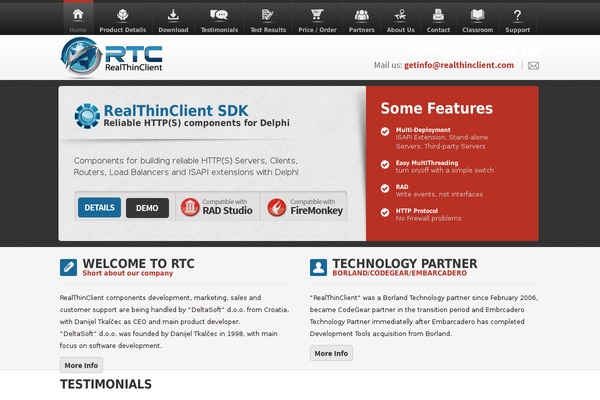
Task: Click 'Reliable HTTP(S) components for Delphi' tagline
Action: tap(196, 123)
